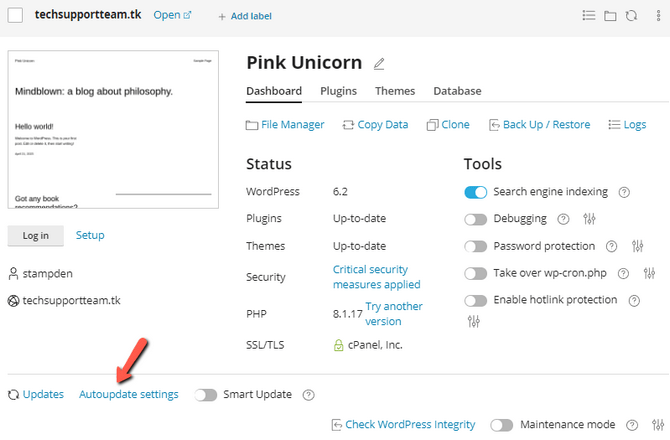Check the techsupportteam.tk site checkbox
Image resolution: width=670 pixels, height=440 pixels.
(15, 15)
